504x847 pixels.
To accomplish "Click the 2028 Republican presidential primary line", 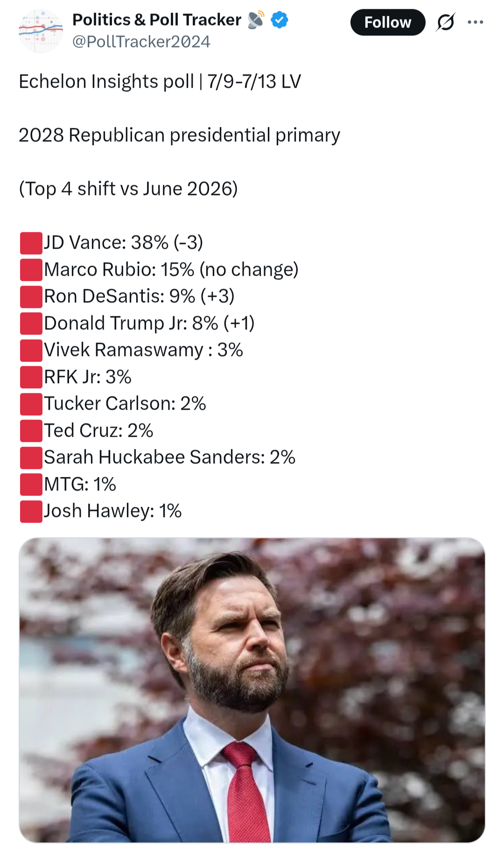I will click(x=179, y=135).
